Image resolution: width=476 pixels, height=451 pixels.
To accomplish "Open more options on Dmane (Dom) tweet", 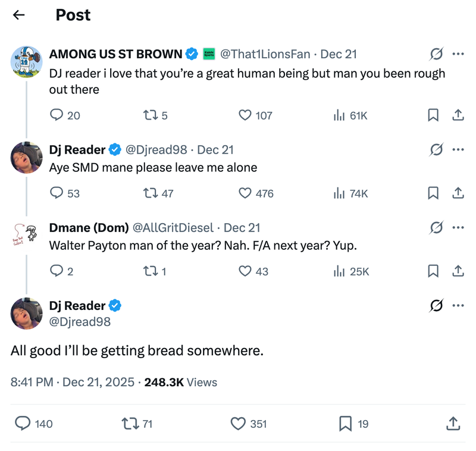I will click(x=458, y=228).
